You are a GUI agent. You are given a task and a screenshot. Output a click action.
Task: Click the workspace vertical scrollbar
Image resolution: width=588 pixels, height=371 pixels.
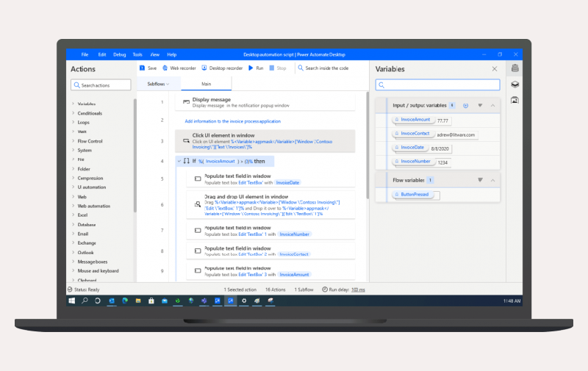pyautogui.click(x=367, y=145)
